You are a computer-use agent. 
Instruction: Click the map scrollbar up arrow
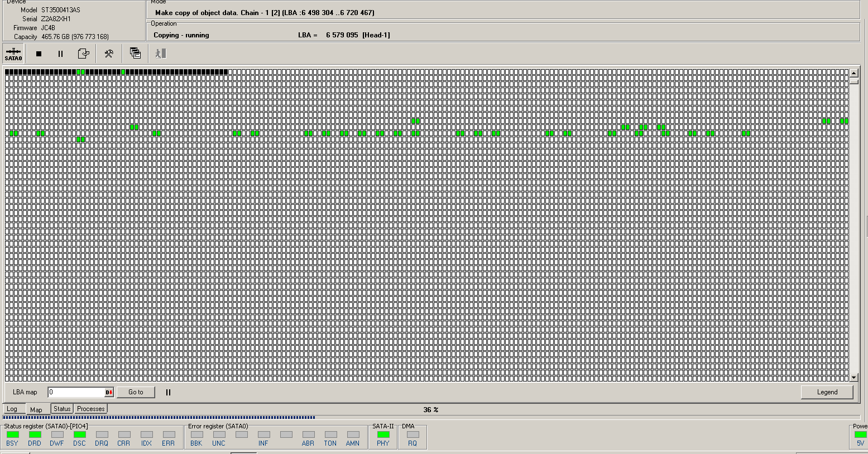(853, 73)
